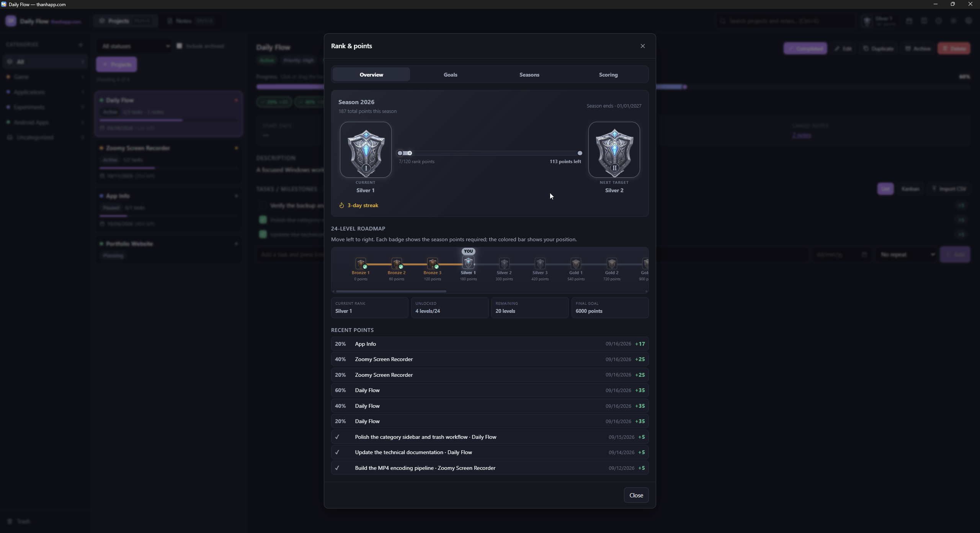The height and width of the screenshot is (533, 980).
Task: Click the Archive button behind dialog
Action: tap(918, 49)
